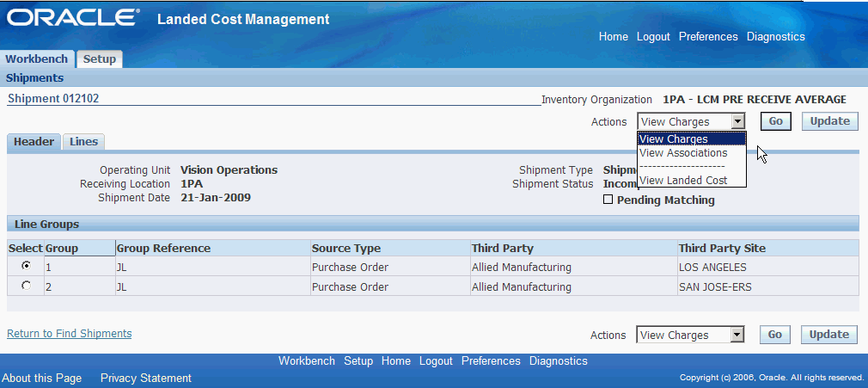The height and width of the screenshot is (388, 868).
Task: Open the Lines subtab
Action: click(x=83, y=142)
